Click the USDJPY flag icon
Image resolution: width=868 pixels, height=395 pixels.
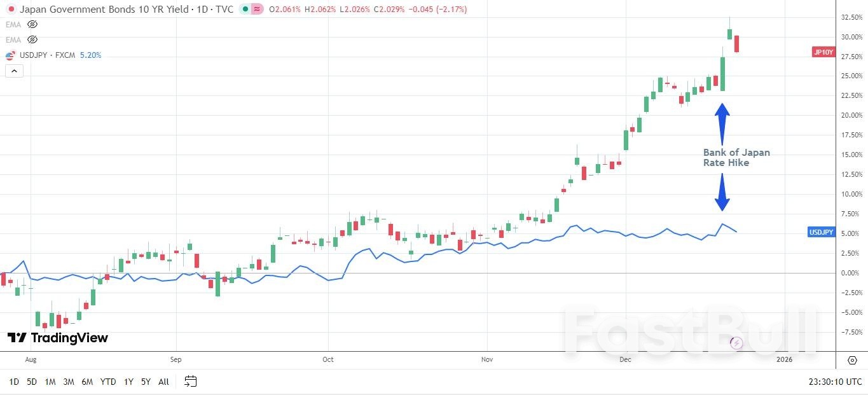(x=9, y=55)
